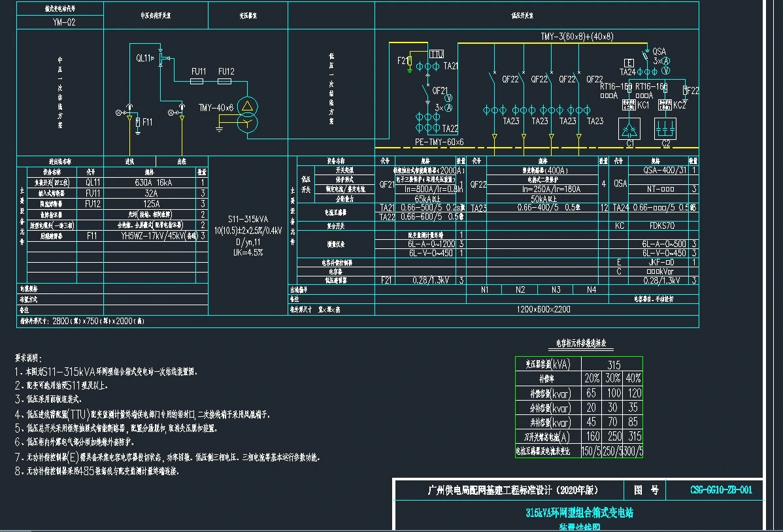Select the E controller box symbol
The height and width of the screenshot is (532, 783).
point(628,61)
